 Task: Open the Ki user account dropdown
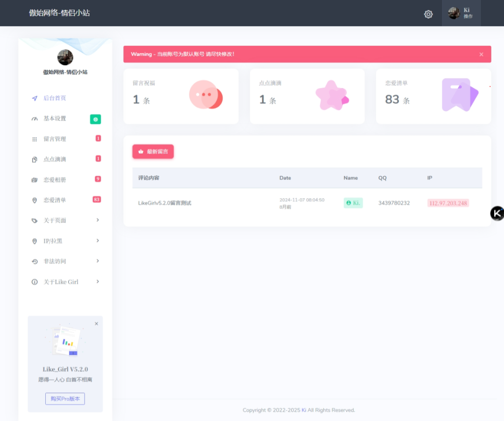click(461, 13)
